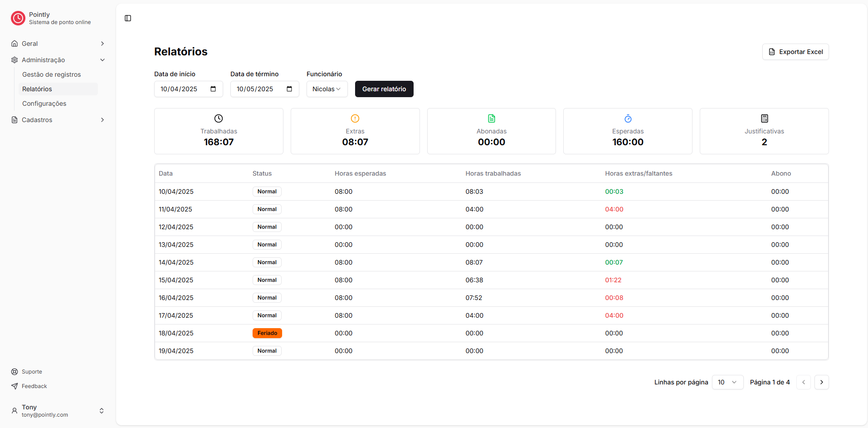The image size is (868, 428).
Task: Click the Exportar Excel button
Action: pyautogui.click(x=795, y=52)
